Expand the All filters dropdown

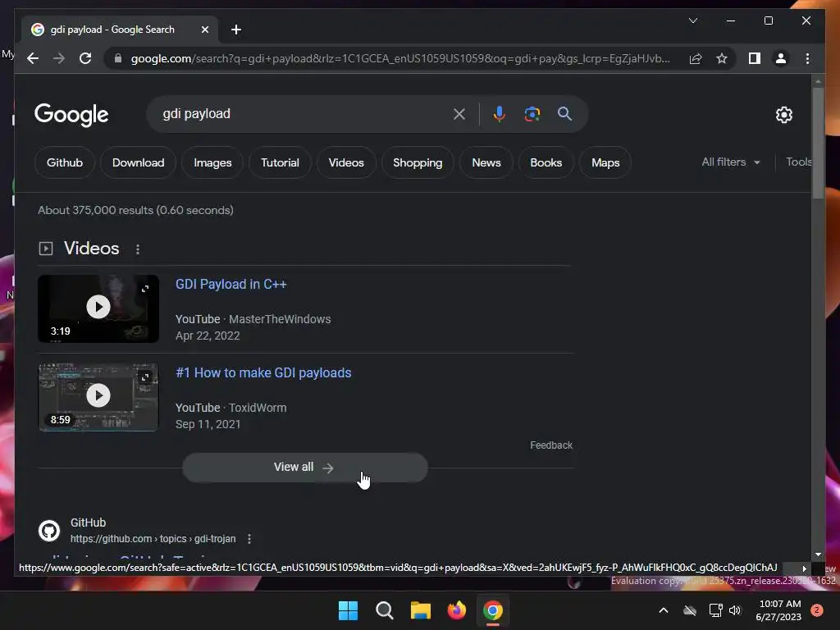(731, 162)
